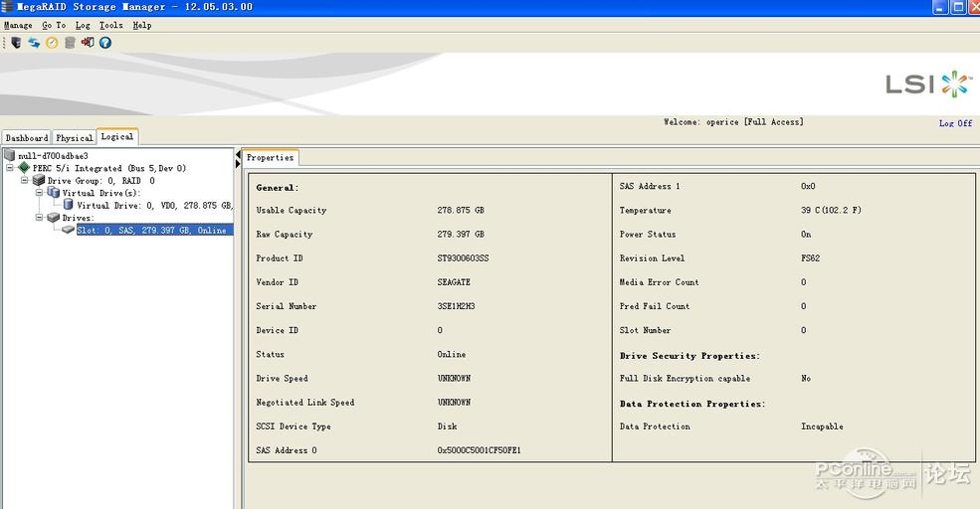
Task: Click the Pred Fail Count label
Action: (655, 306)
